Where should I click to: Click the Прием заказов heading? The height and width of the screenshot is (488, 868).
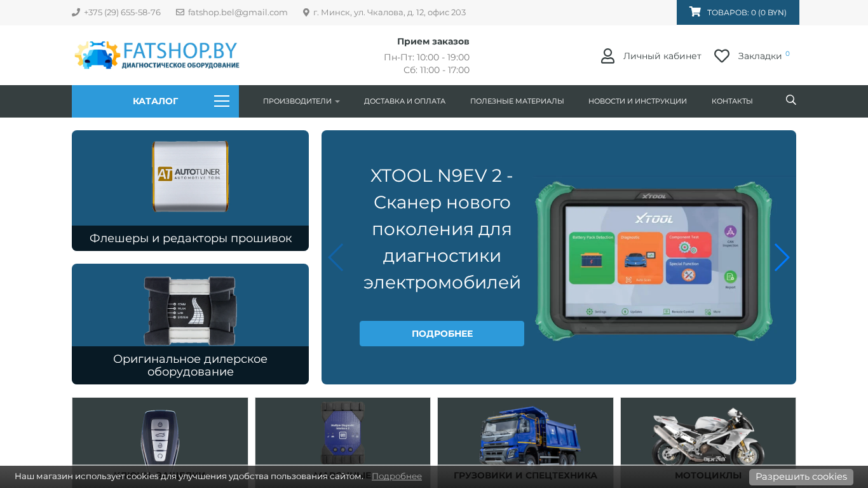[x=433, y=41]
